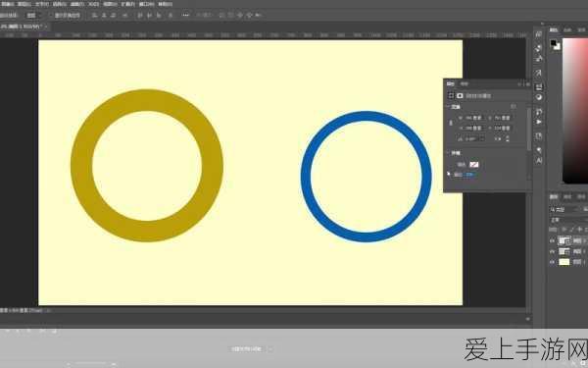
Task: Hide the second shape layer via eye icon
Action: tap(552, 251)
